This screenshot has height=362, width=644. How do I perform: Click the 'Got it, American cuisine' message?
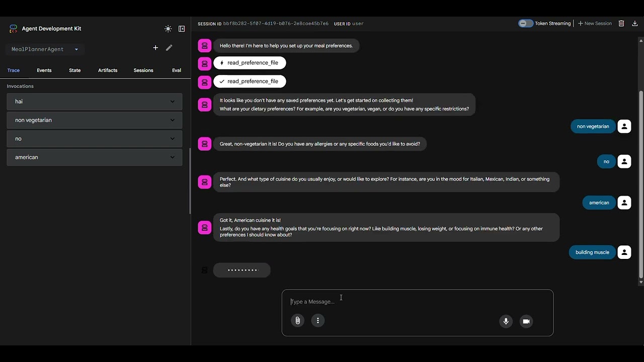[x=386, y=227]
